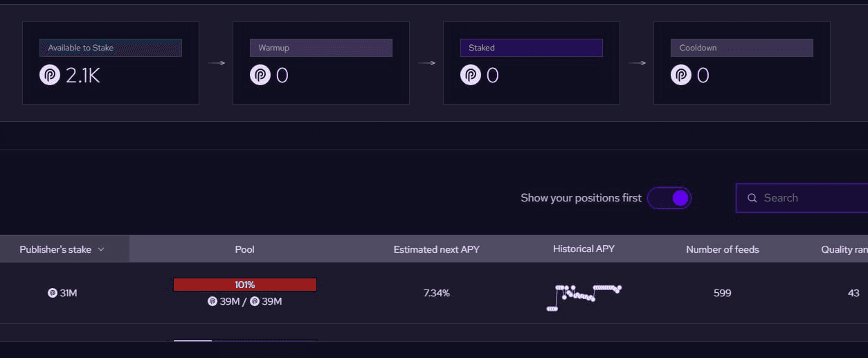
Task: Click the Pool column header
Action: coord(244,249)
